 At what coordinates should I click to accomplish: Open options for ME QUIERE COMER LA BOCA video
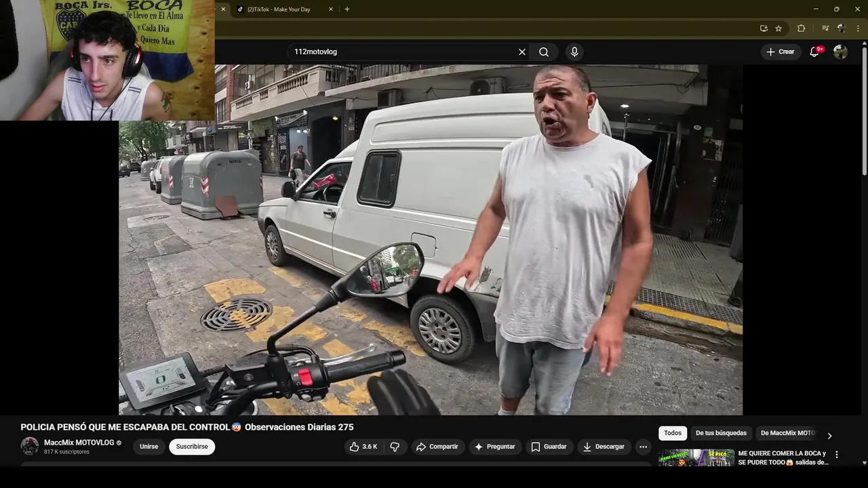point(836,455)
